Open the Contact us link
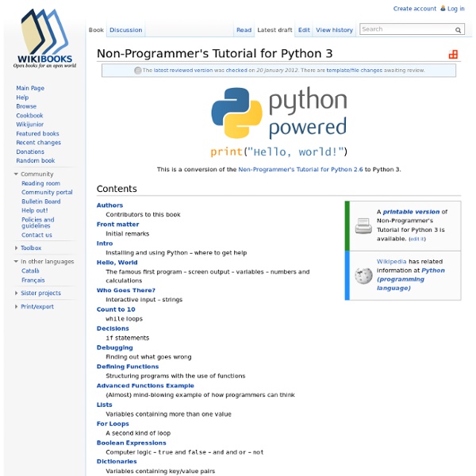Viewport: 476px width, 476px height. click(36, 235)
